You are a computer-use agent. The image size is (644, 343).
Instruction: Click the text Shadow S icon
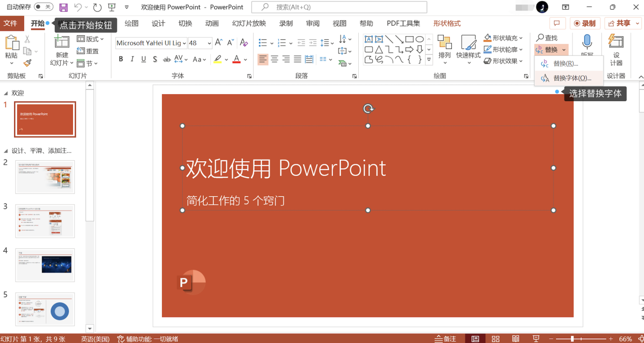point(155,59)
